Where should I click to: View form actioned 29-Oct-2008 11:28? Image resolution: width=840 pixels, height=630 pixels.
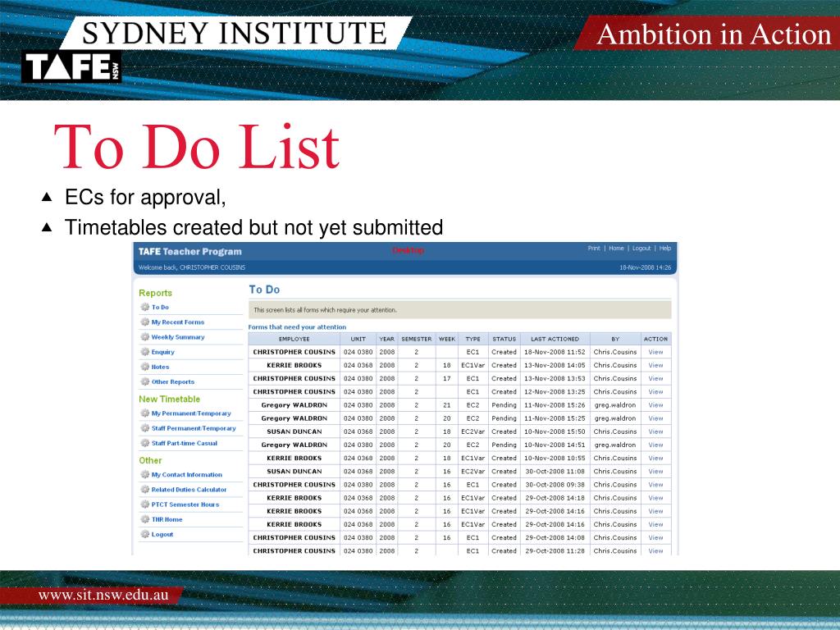[x=655, y=550]
